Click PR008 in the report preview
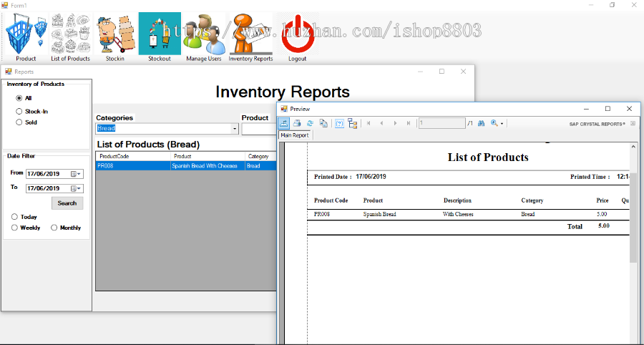Image resolution: width=644 pixels, height=345 pixels. [x=323, y=215]
